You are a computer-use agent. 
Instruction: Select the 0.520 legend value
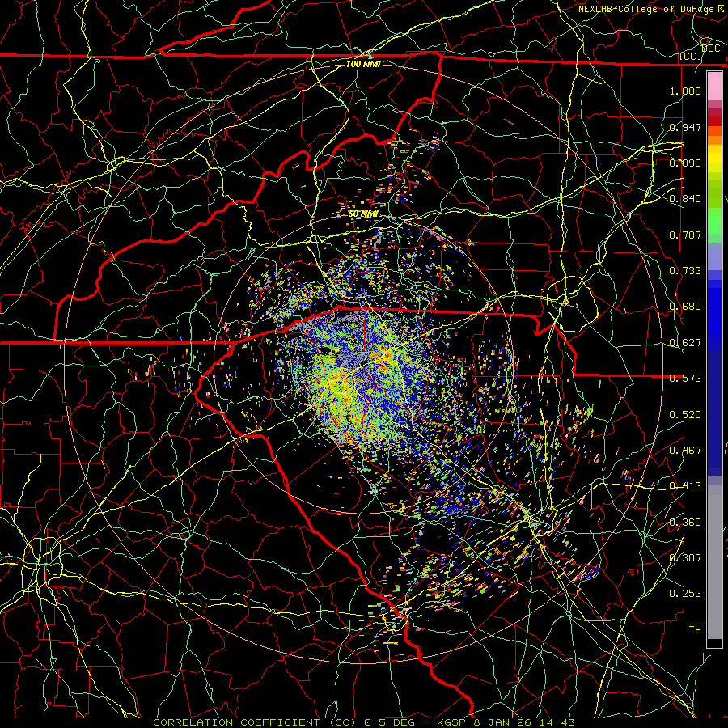point(685,415)
